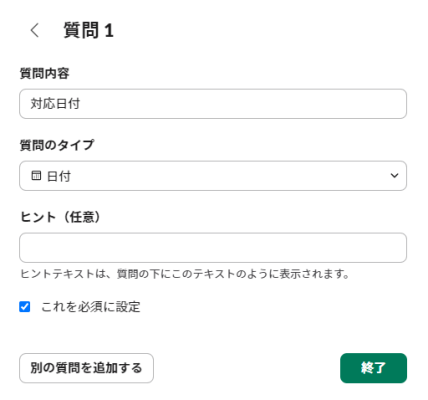The width and height of the screenshot is (428, 400).
Task: Click the 質問内容 label
Action: [45, 73]
